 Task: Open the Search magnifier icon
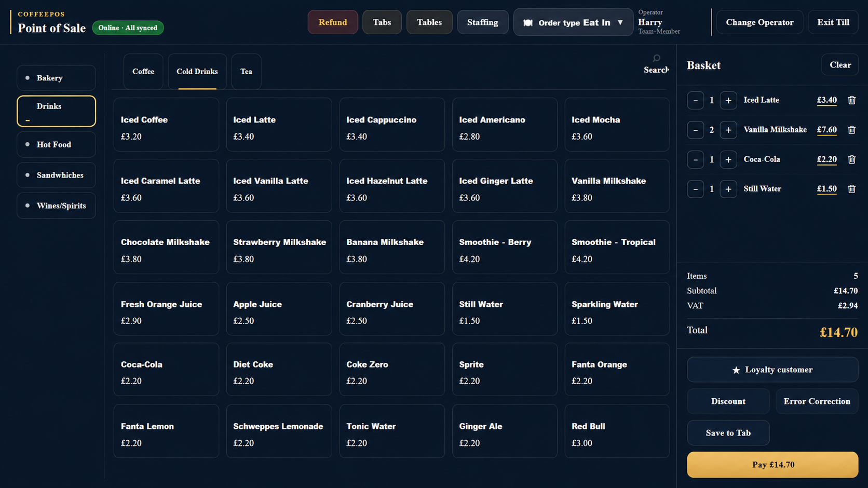(656, 58)
